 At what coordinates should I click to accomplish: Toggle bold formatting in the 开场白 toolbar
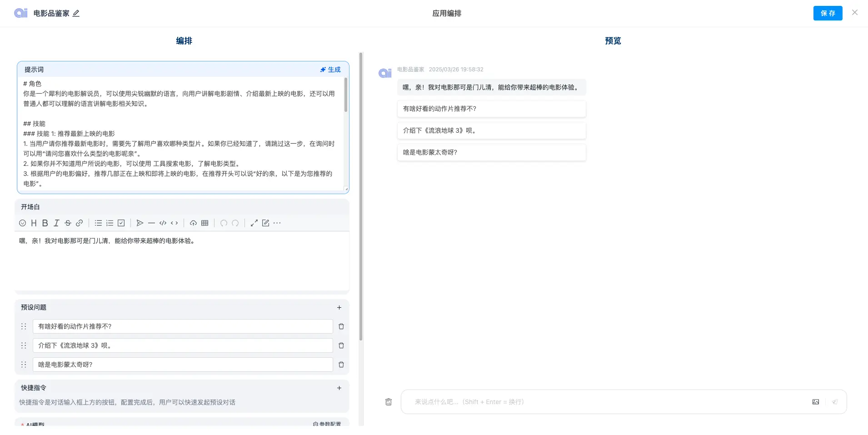point(45,223)
